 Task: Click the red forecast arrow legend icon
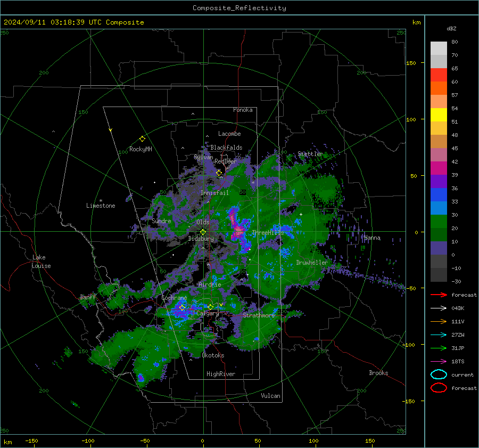pyautogui.click(x=439, y=295)
